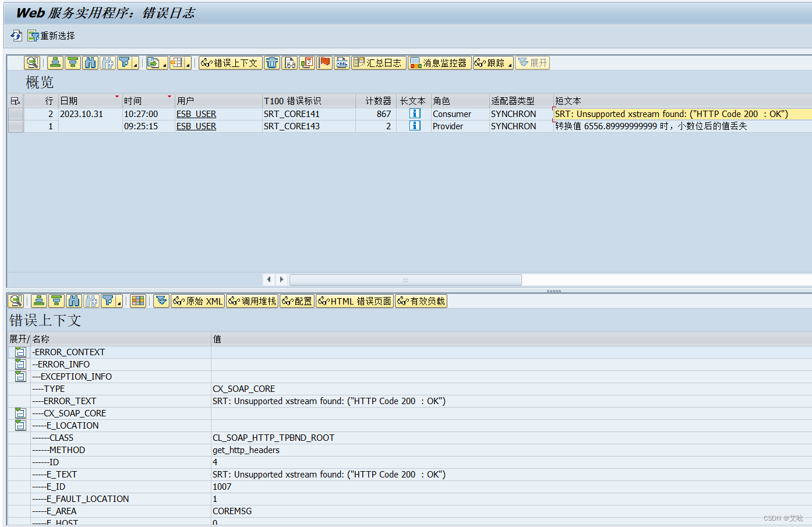This screenshot has width=812, height=527.
Task: Click the left scroll arrow of the overview table
Action: (x=269, y=280)
